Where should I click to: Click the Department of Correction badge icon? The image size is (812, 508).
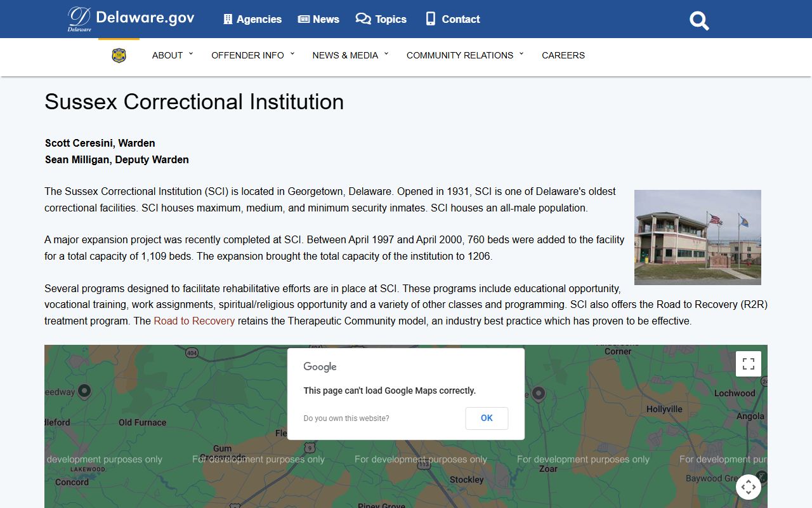pyautogui.click(x=119, y=55)
